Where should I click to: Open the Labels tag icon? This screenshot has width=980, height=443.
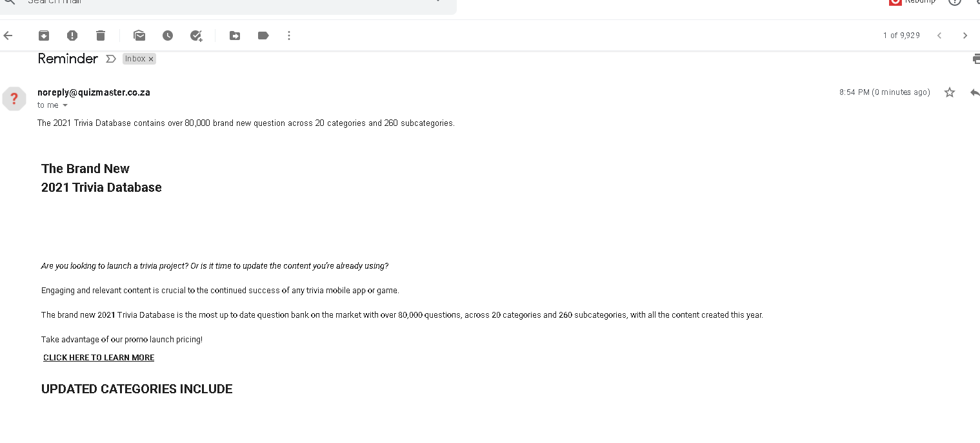tap(263, 36)
